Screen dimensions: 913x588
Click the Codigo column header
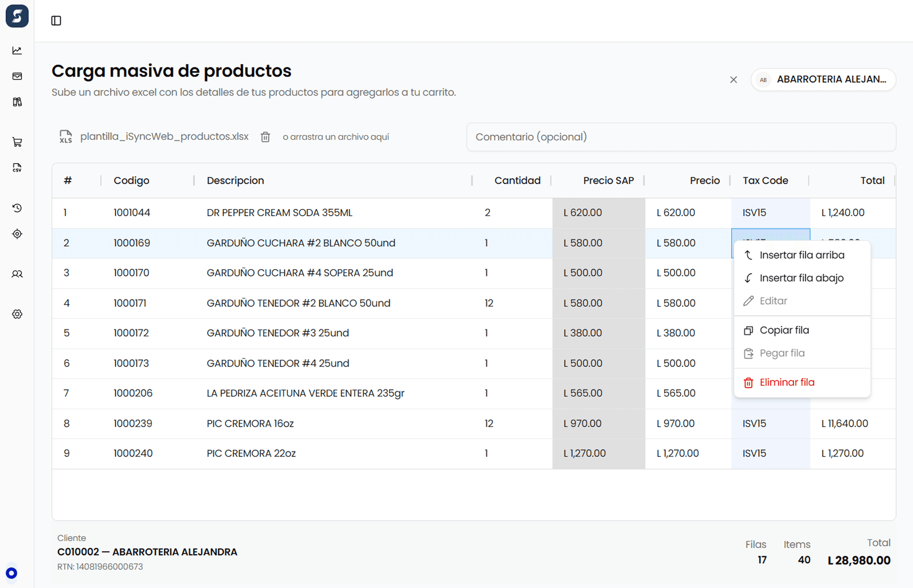pos(132,181)
